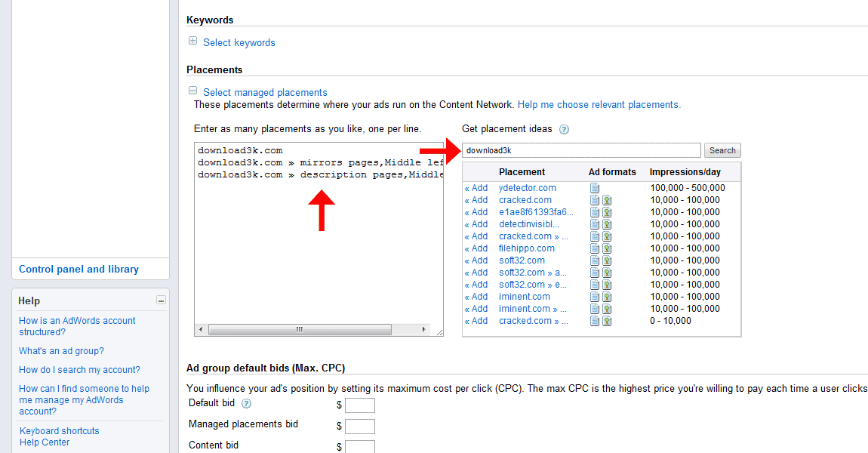Click image ad icon for filehippo.com
868x453 pixels.
[x=607, y=248]
